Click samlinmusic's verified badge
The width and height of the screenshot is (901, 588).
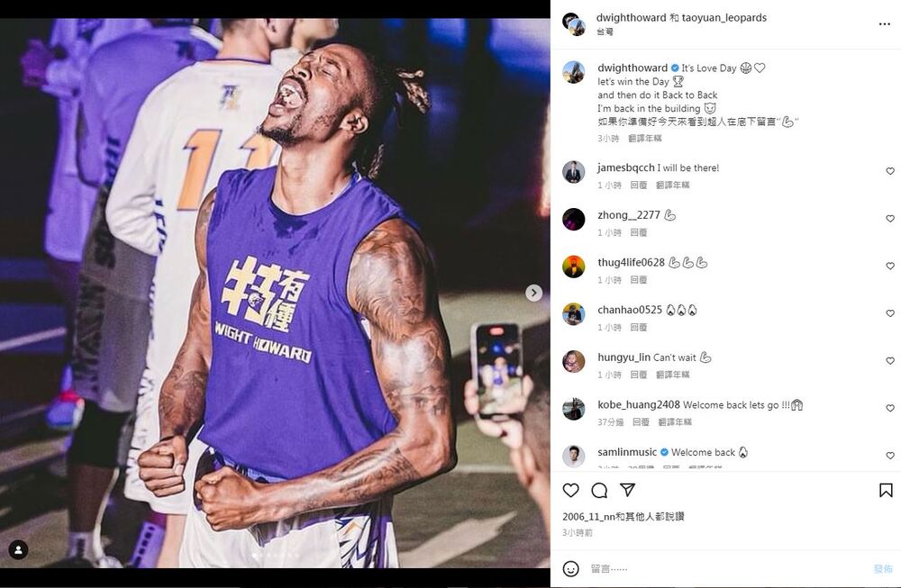click(x=665, y=452)
